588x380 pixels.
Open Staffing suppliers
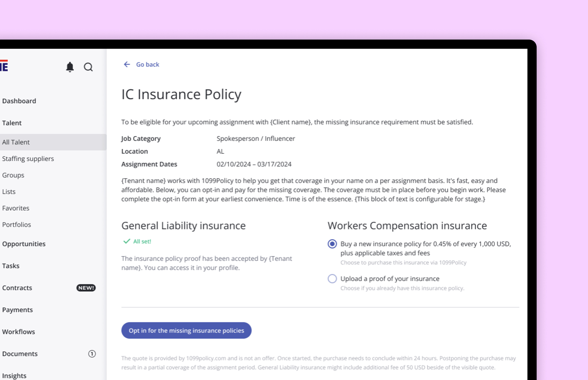click(x=28, y=159)
